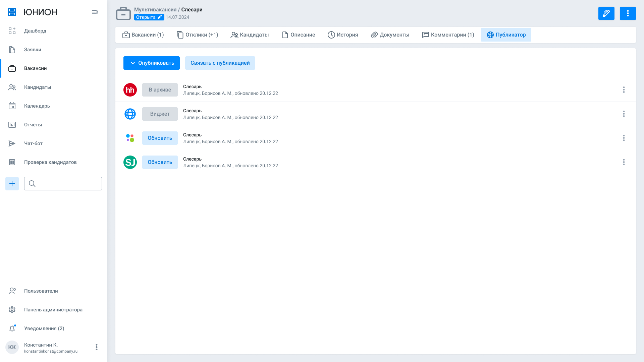Open three-dot menu for hh.ru row
Screen dimensions: 644x362
coord(624,90)
